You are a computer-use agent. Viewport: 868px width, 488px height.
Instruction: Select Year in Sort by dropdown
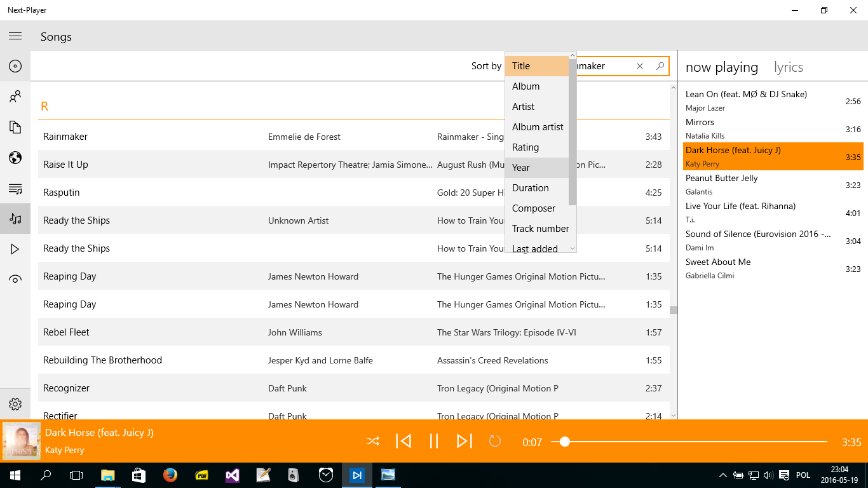[x=537, y=168]
